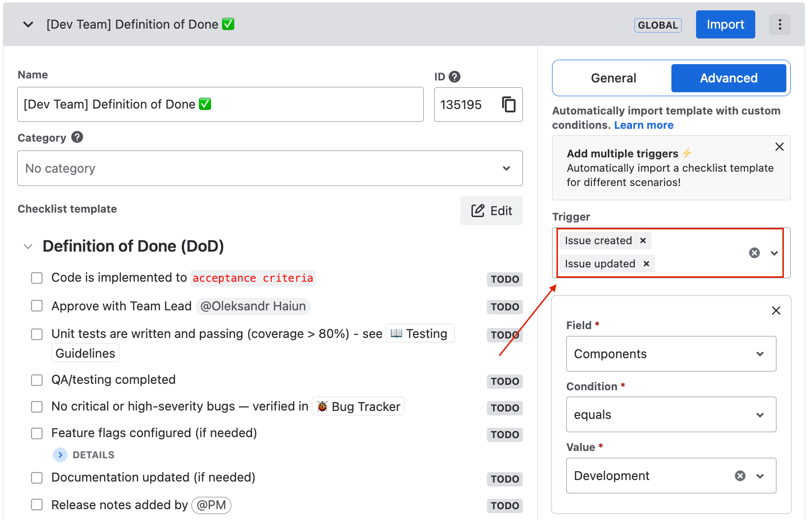Click the GLOBAL badge

(x=658, y=25)
